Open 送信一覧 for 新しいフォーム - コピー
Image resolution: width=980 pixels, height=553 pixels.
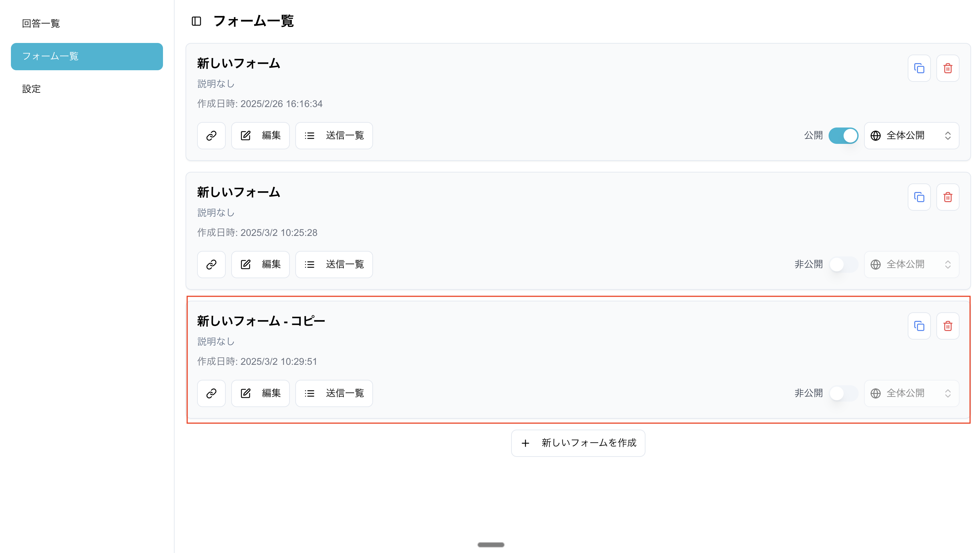[x=334, y=393]
